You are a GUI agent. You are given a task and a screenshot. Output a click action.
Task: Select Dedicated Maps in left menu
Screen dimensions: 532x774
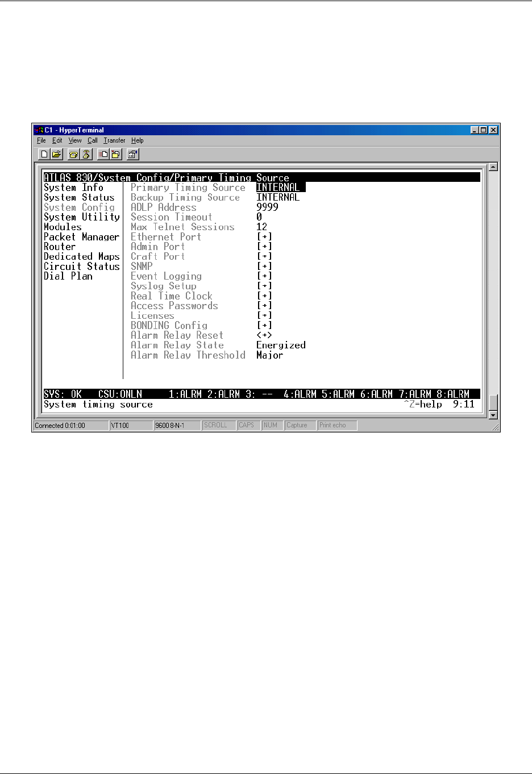click(x=82, y=256)
